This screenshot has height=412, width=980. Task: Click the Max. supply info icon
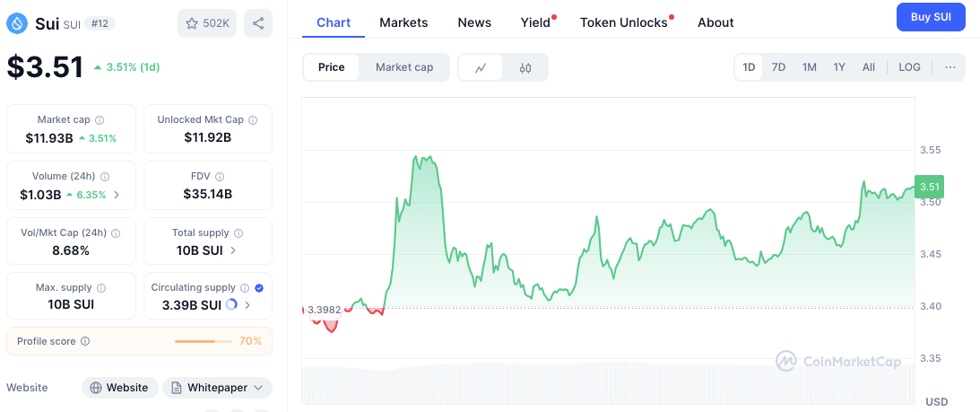(100, 288)
